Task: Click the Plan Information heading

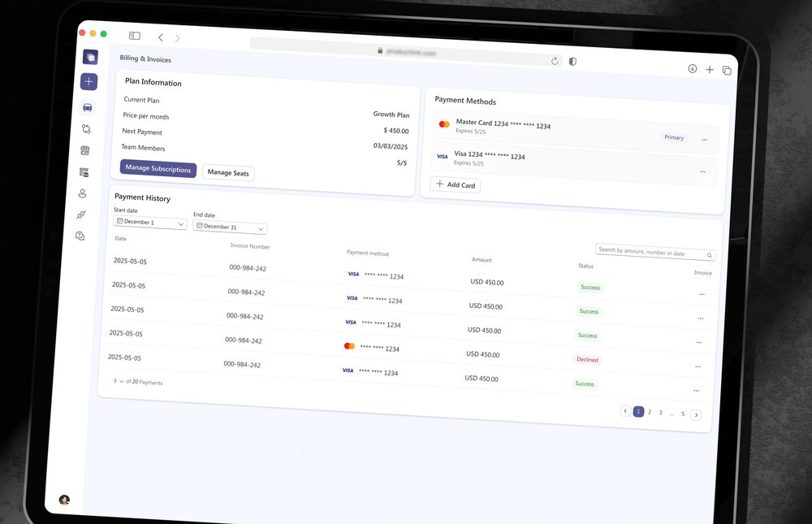Action: [153, 82]
